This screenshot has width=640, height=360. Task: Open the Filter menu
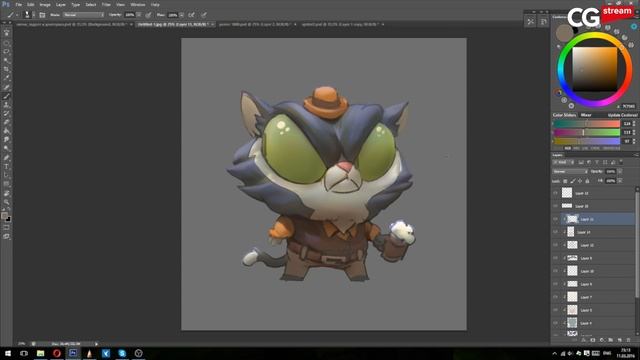coord(106,4)
